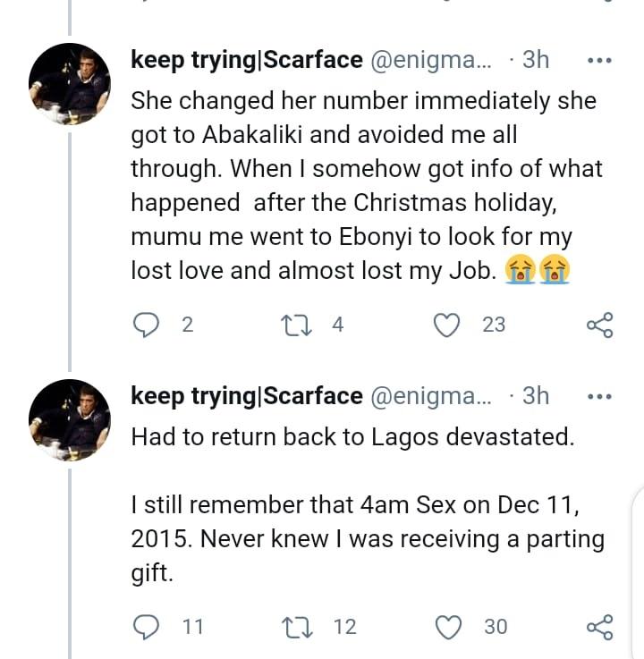Open 'keep trying|Scarface' name on first tweet
The height and width of the screenshot is (659, 644).
tap(246, 60)
